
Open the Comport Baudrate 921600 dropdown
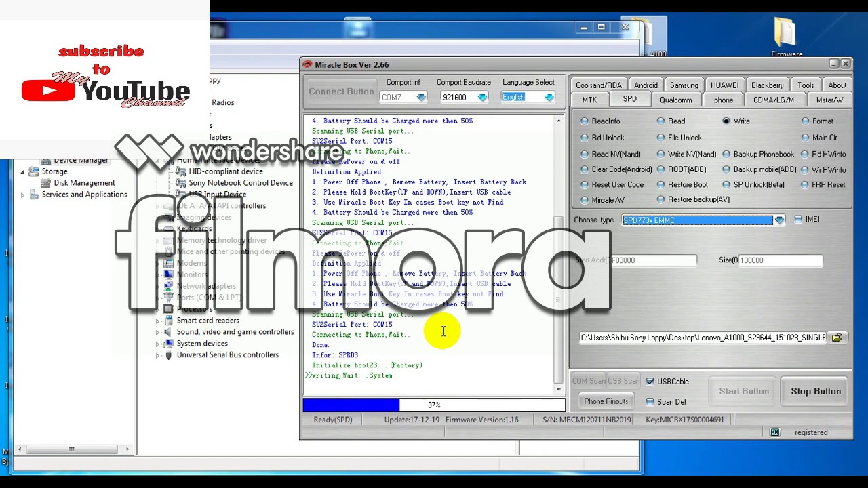pyautogui.click(x=482, y=98)
